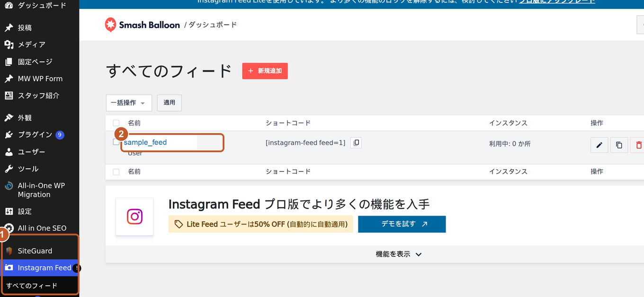Click the 新規追加 add new button
Viewport: 644px width, 297px height.
[x=265, y=71]
